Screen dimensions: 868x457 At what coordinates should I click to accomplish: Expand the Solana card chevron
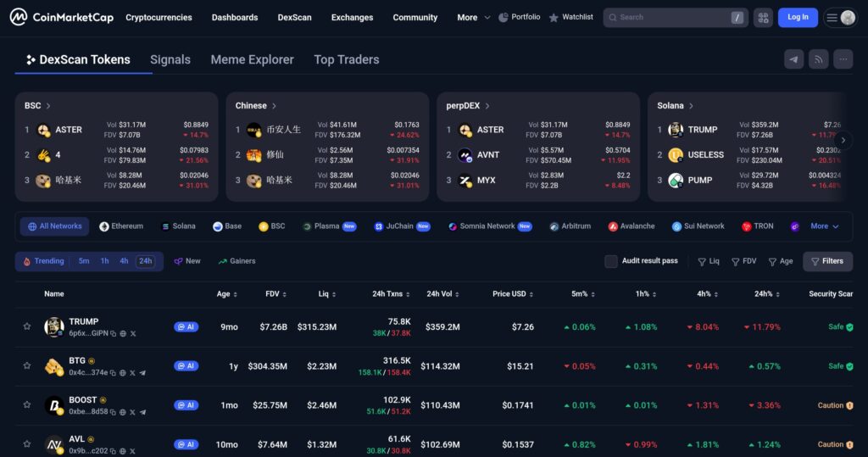691,106
